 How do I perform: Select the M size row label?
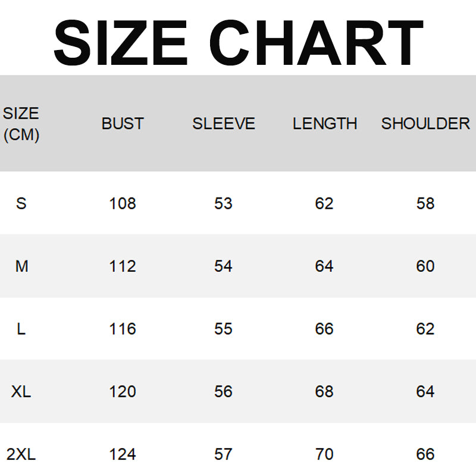21,266
